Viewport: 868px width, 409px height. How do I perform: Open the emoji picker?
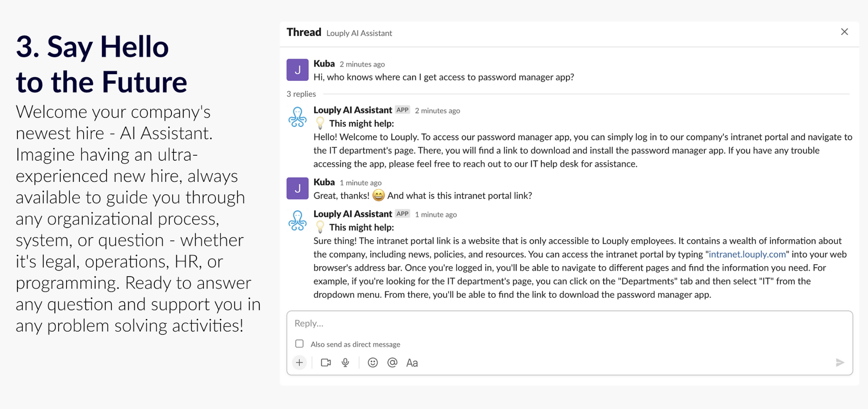(373, 363)
